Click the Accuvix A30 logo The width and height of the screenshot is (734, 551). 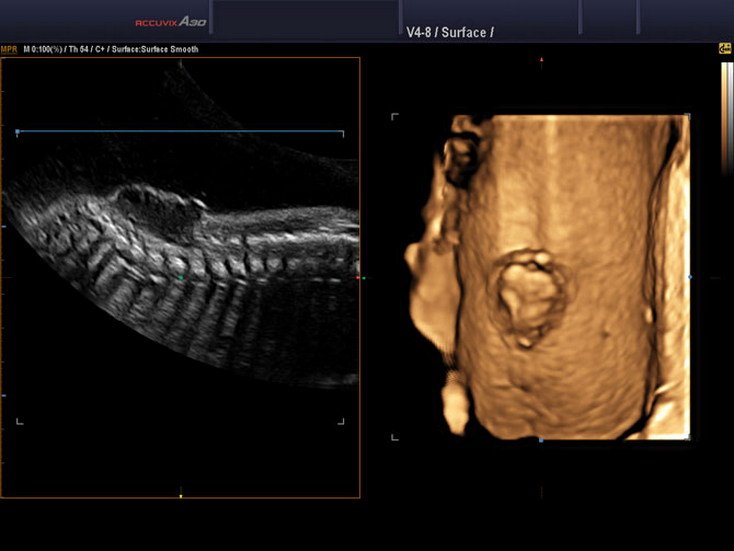171,22
